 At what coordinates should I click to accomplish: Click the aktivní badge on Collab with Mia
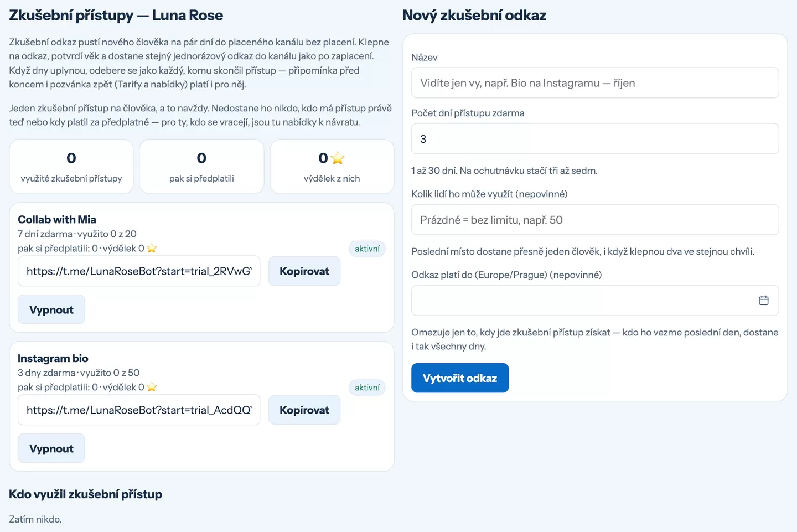(x=367, y=249)
